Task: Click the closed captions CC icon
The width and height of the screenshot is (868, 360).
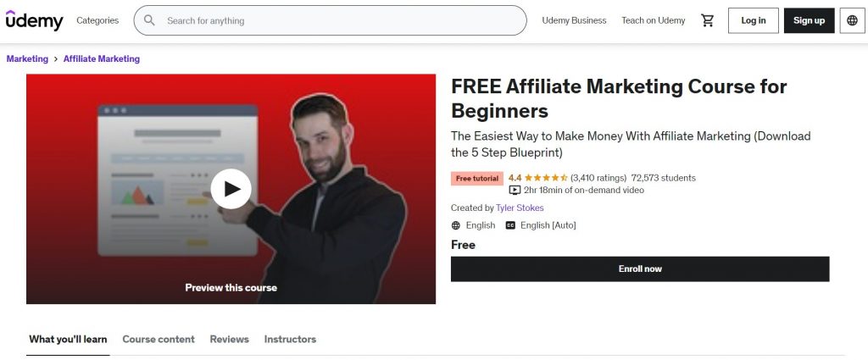Action: point(510,225)
